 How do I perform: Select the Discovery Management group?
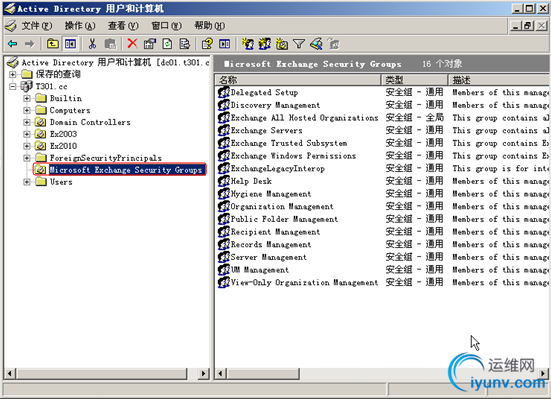coord(275,105)
